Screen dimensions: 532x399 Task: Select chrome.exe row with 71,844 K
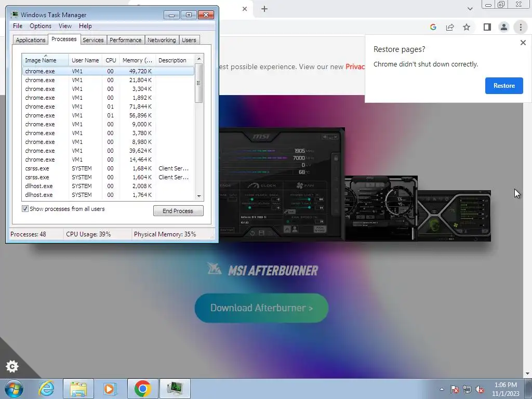[108, 107]
